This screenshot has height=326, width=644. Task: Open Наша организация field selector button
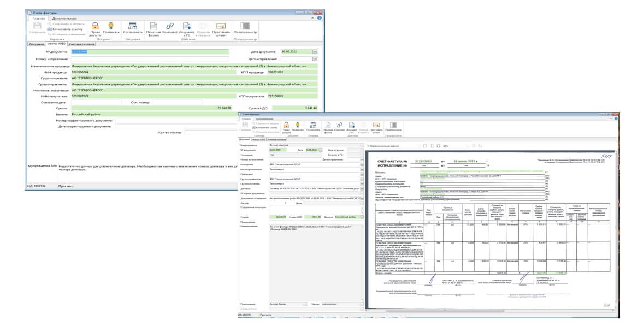(x=362, y=170)
